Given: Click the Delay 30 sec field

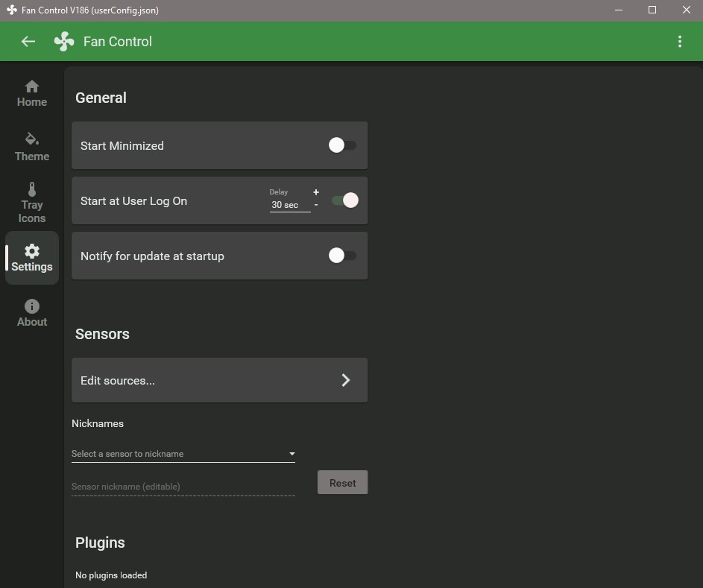Looking at the screenshot, I should pos(289,205).
